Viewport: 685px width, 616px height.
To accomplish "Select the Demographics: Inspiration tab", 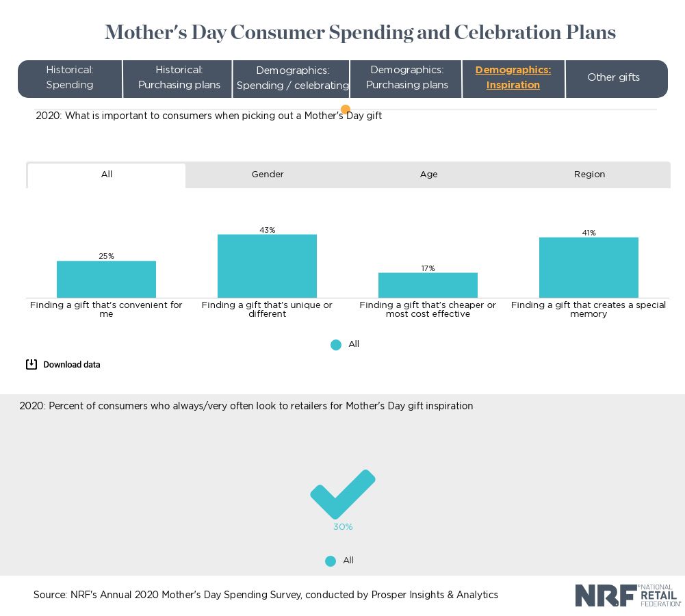I will [x=513, y=77].
